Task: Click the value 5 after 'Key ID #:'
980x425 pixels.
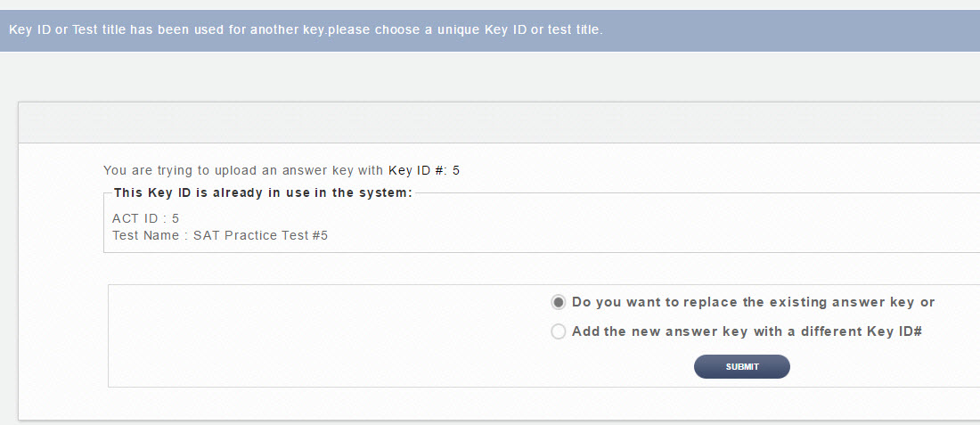Action: [x=456, y=169]
